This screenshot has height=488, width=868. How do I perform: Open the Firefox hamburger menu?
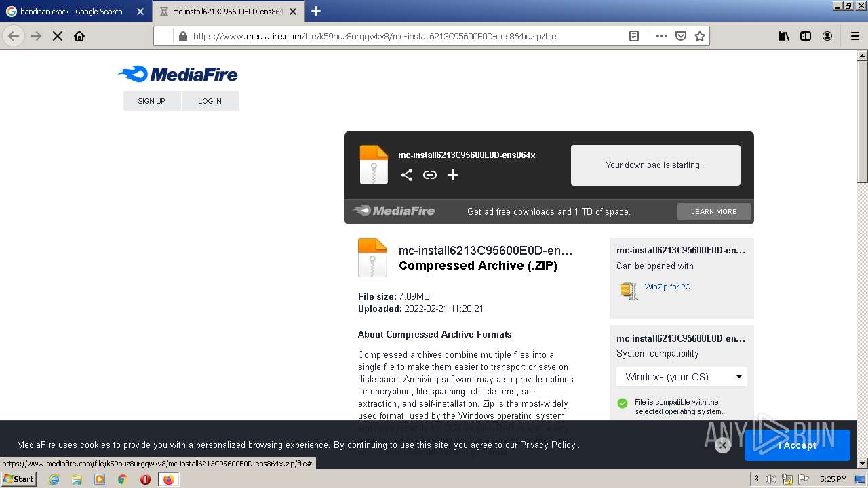click(854, 36)
